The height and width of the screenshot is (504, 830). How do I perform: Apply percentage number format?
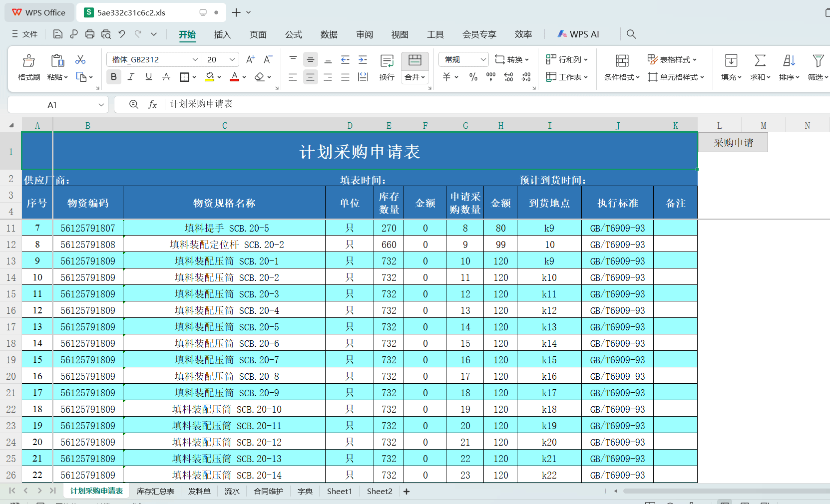473,77
